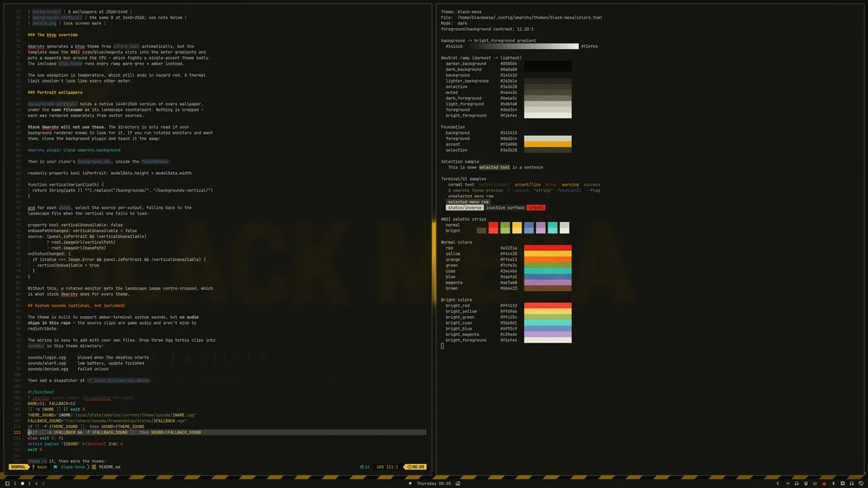The image size is (868, 488).
Task: Click the background to bright_foreground gradient bar
Action: 523,46
